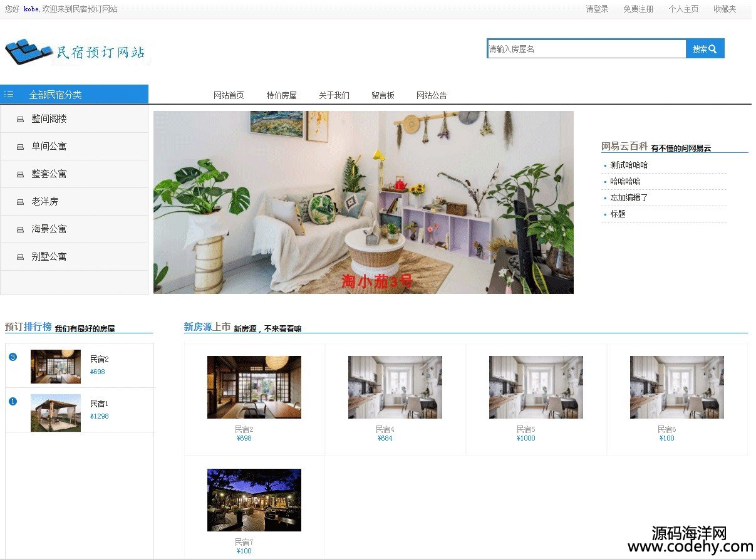Open the 请登录 link
This screenshot has width=756, height=559.
point(597,9)
